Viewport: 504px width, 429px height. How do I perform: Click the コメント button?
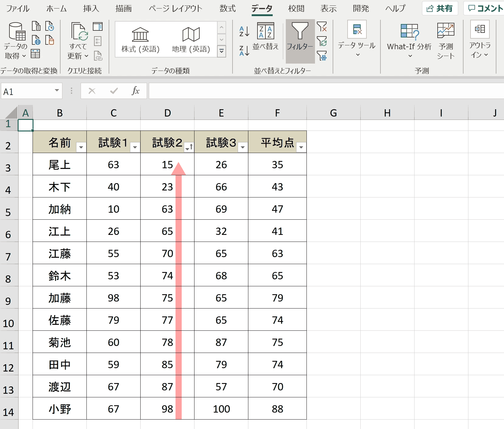(x=484, y=9)
